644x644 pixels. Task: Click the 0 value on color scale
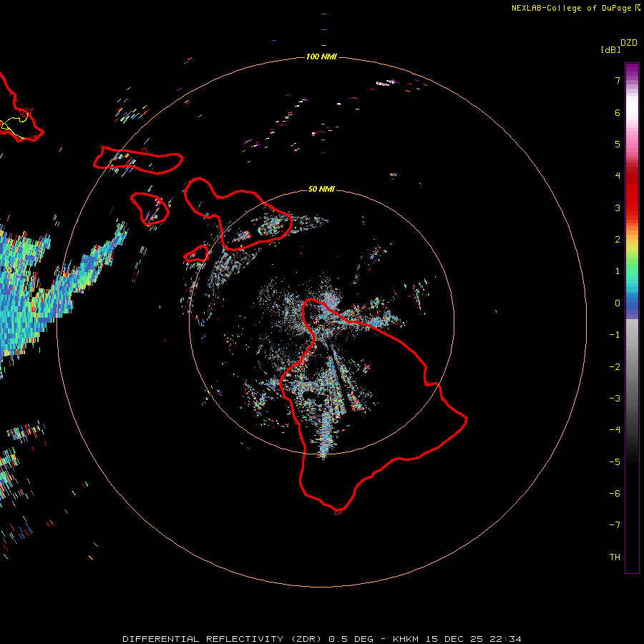tap(618, 303)
